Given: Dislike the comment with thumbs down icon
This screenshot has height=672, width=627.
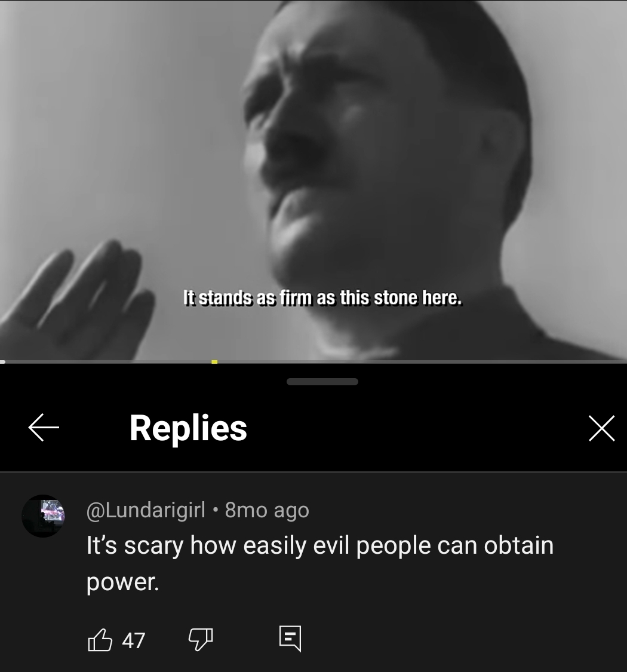Looking at the screenshot, I should coord(201,640).
